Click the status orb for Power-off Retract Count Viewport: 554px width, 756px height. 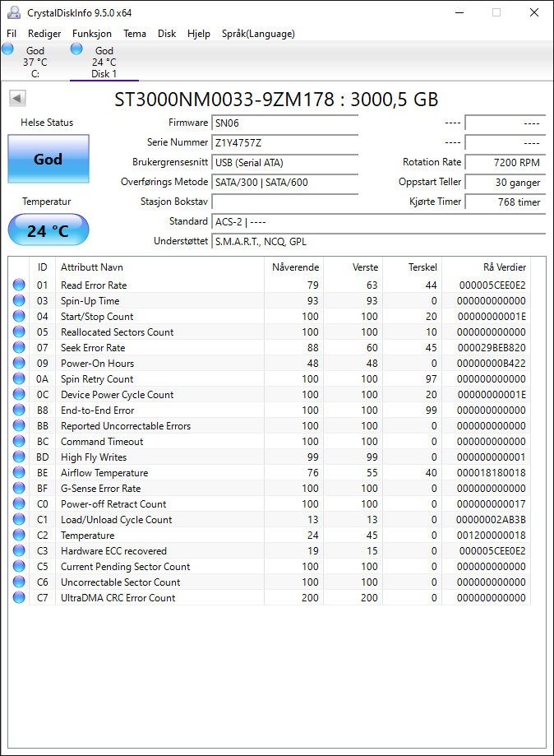[19, 503]
